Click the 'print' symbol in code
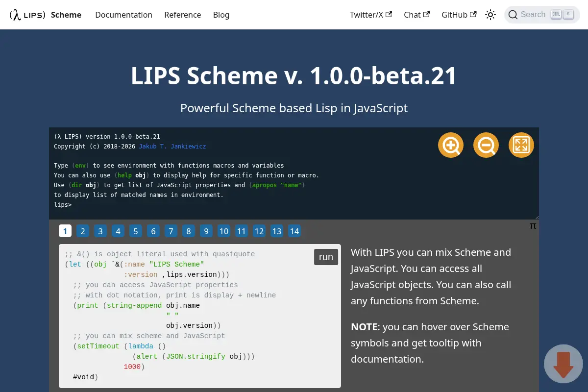 pyautogui.click(x=88, y=305)
